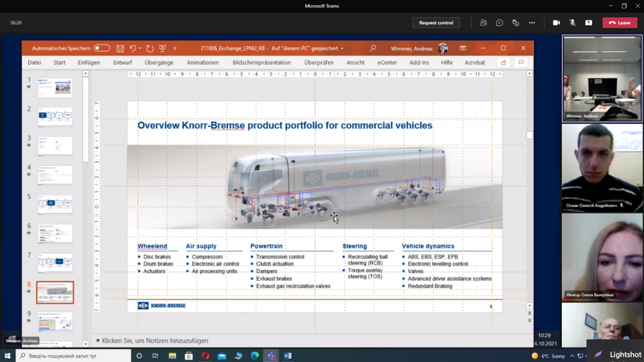Screen dimensions: 644x362
Task: Click the PowerPoint search magnifier icon
Action: point(373,48)
